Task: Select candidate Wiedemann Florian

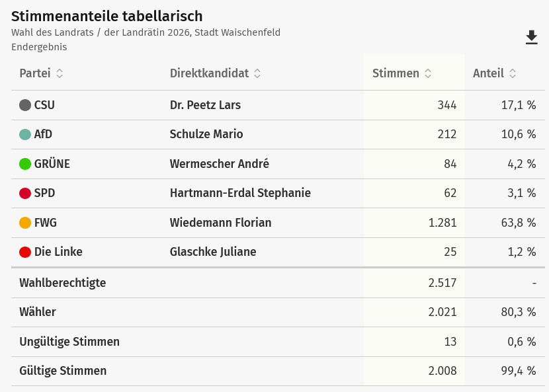Action: [x=220, y=223]
